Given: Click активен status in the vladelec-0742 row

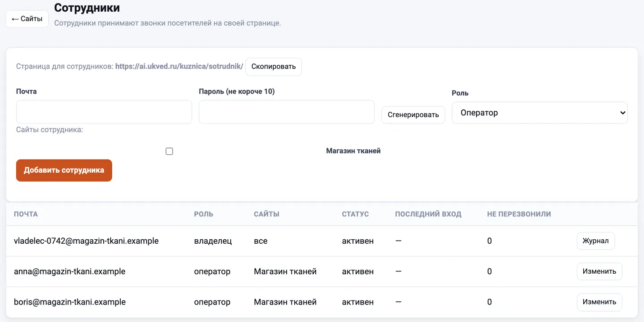Looking at the screenshot, I should [x=358, y=241].
